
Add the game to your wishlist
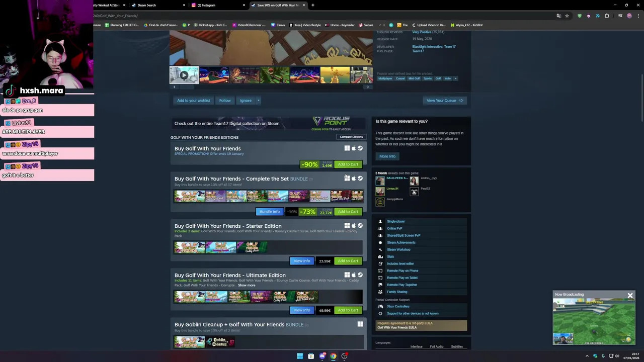coord(193,101)
